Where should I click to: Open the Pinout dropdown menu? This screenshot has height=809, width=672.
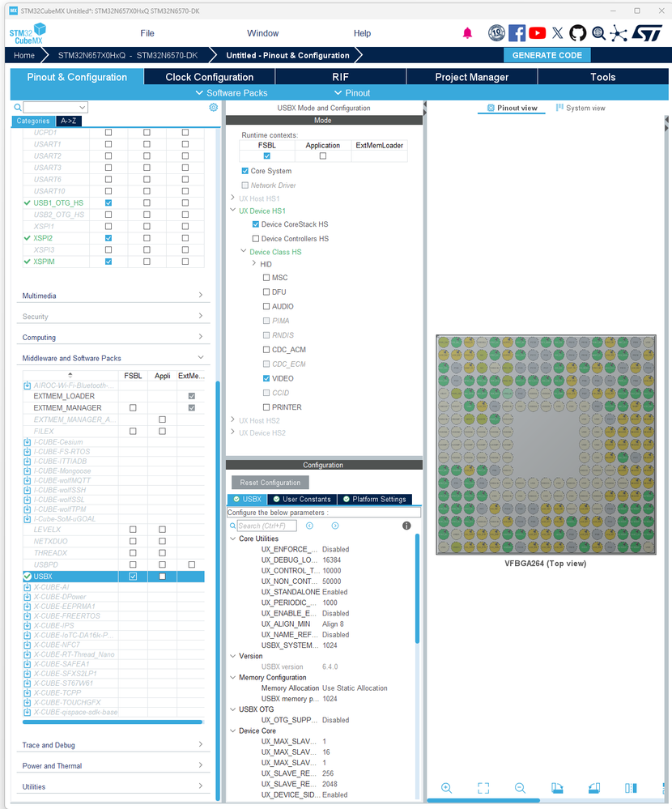[x=352, y=93]
